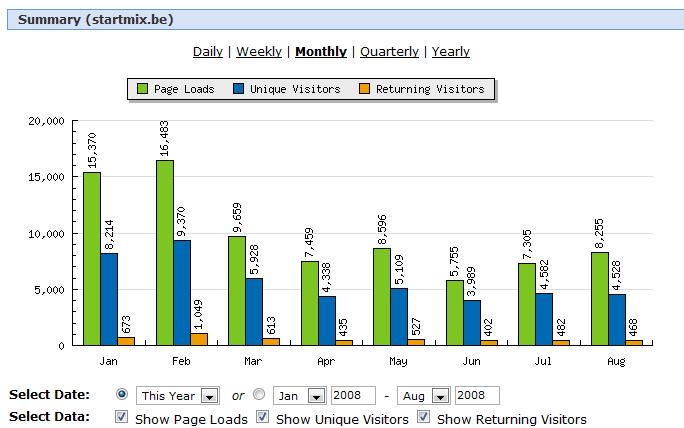Click the Jan axis label

(x=108, y=361)
